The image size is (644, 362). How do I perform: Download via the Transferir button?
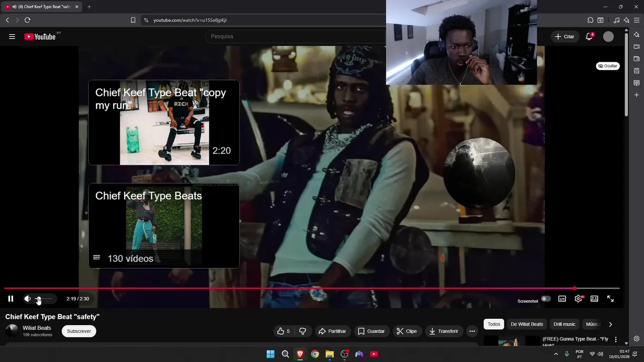tap(443, 331)
